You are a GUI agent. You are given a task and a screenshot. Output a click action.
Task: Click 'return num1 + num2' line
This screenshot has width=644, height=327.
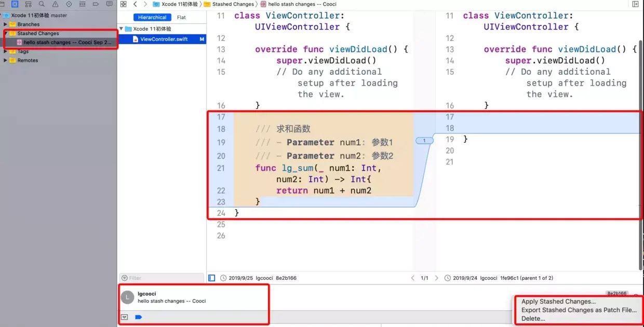(324, 190)
